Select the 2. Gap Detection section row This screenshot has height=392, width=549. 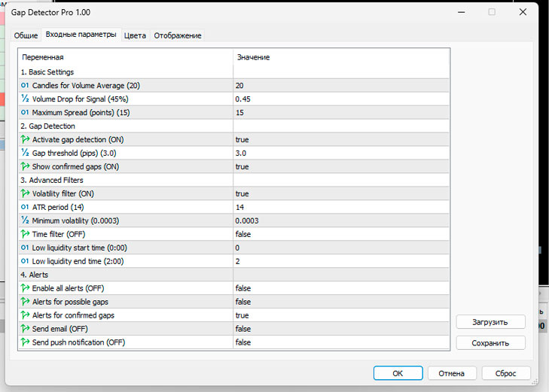click(x=233, y=126)
